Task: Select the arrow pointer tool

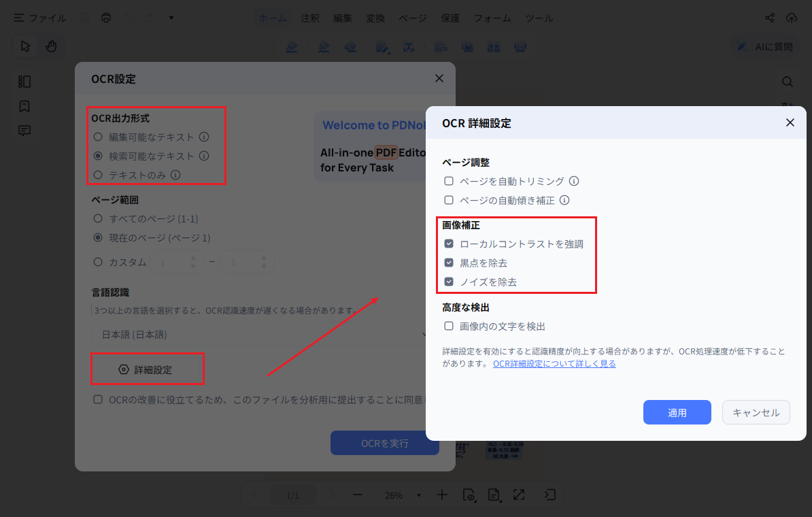Action: (25, 47)
